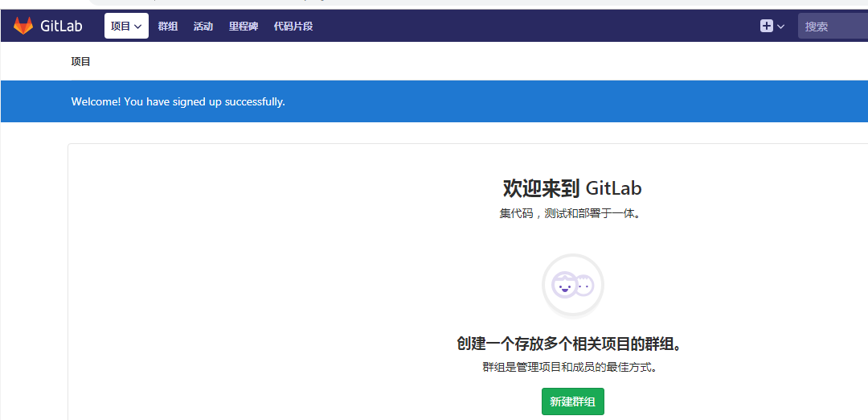This screenshot has width=868, height=420.
Task: Open 活动 in the top navigation
Action: pyautogui.click(x=203, y=26)
